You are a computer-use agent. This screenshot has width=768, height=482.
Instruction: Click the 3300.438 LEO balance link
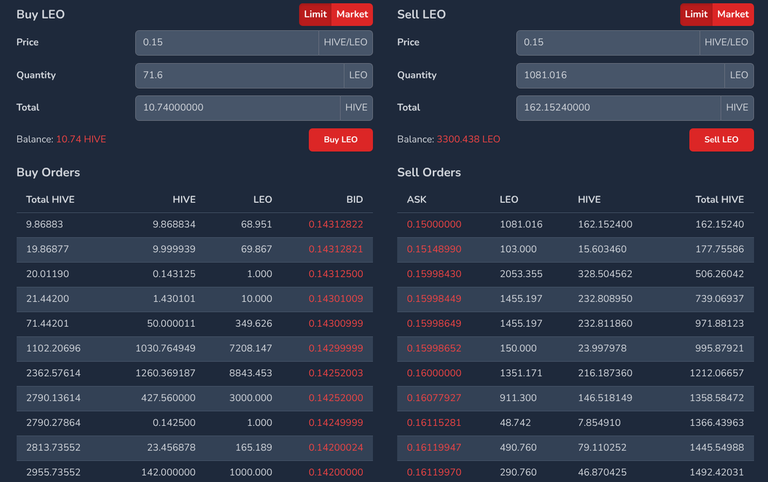(468, 139)
